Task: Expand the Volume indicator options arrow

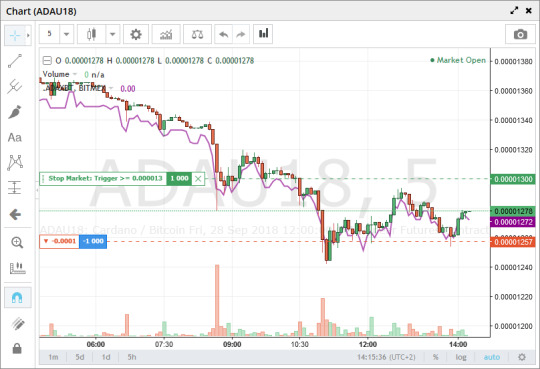Action: coord(75,74)
